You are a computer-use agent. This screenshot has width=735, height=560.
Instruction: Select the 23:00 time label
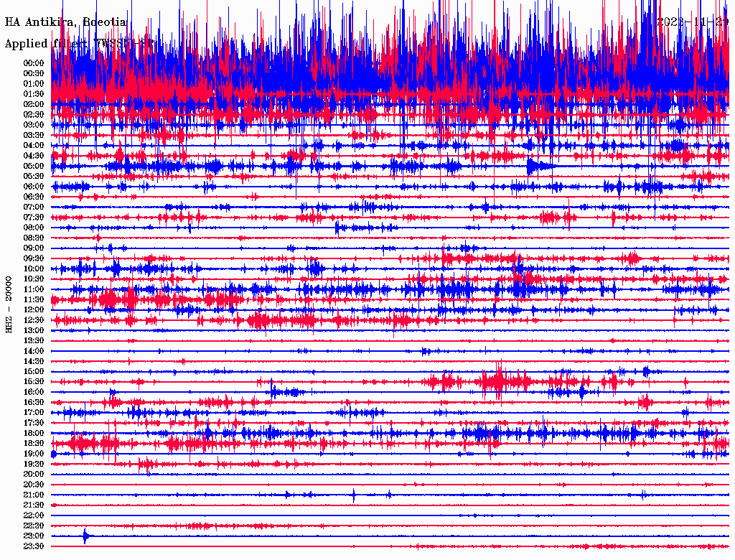click(x=34, y=536)
